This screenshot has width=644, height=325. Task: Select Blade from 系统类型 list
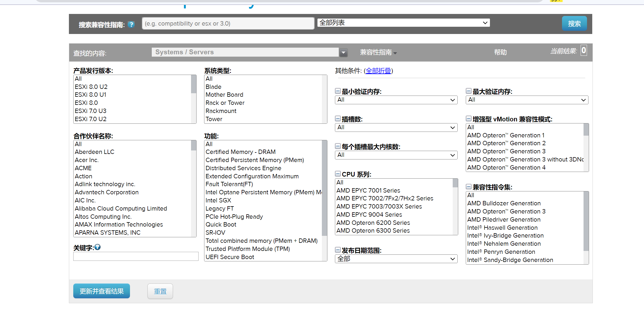(x=214, y=87)
